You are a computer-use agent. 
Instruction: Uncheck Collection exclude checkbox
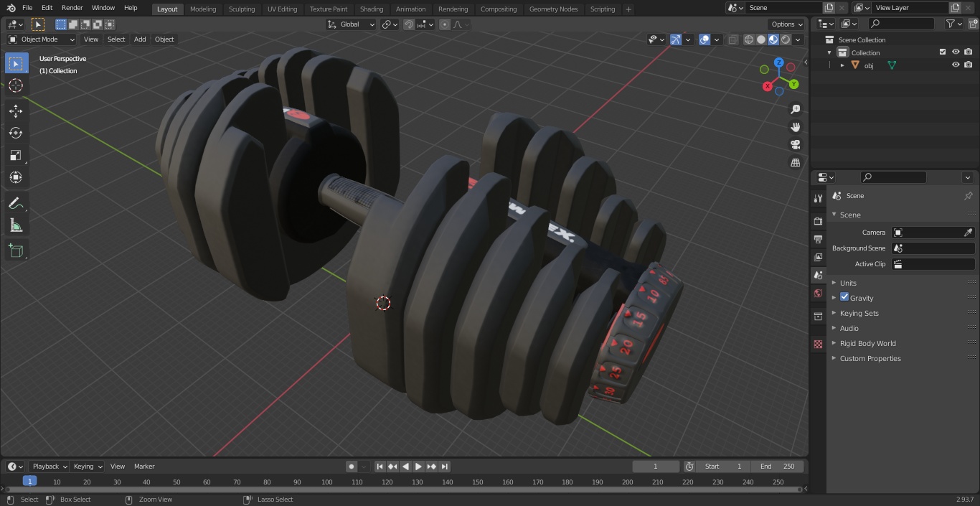click(x=943, y=52)
